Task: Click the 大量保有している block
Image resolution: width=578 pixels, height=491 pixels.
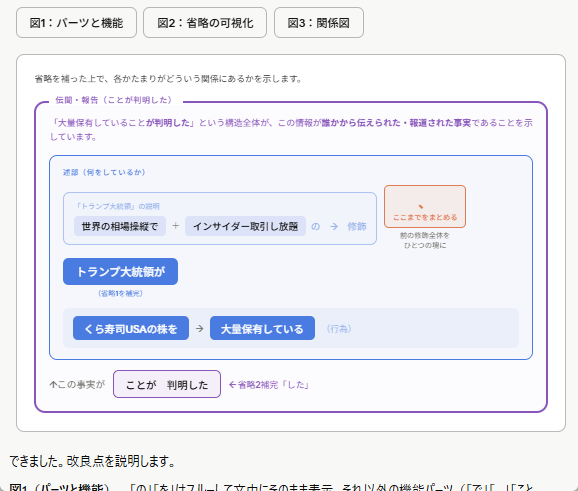Action: tap(262, 328)
